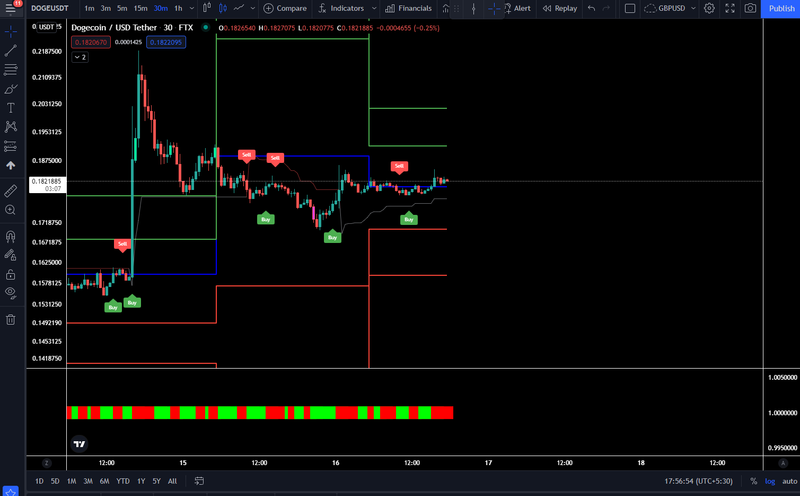Click the Publish button
Image resolution: width=800 pixels, height=496 pixels.
[x=781, y=8]
